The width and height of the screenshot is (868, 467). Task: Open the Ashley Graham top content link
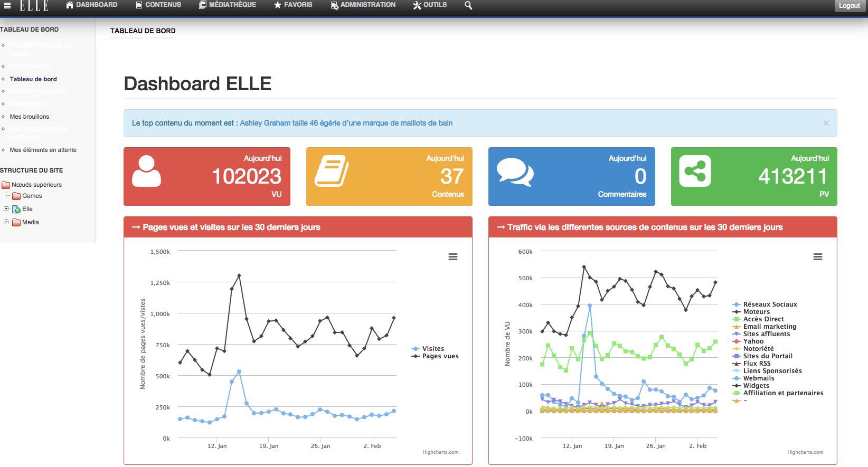[346, 123]
